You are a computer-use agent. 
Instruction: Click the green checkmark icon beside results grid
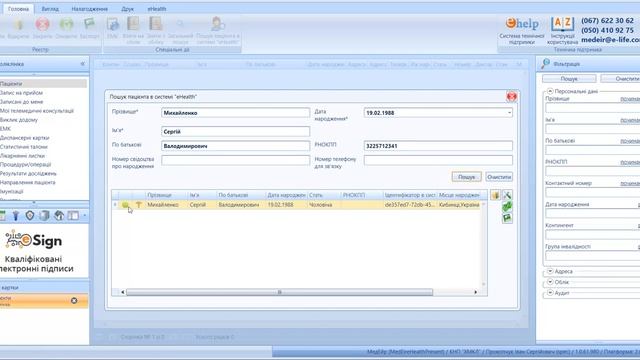click(x=507, y=207)
